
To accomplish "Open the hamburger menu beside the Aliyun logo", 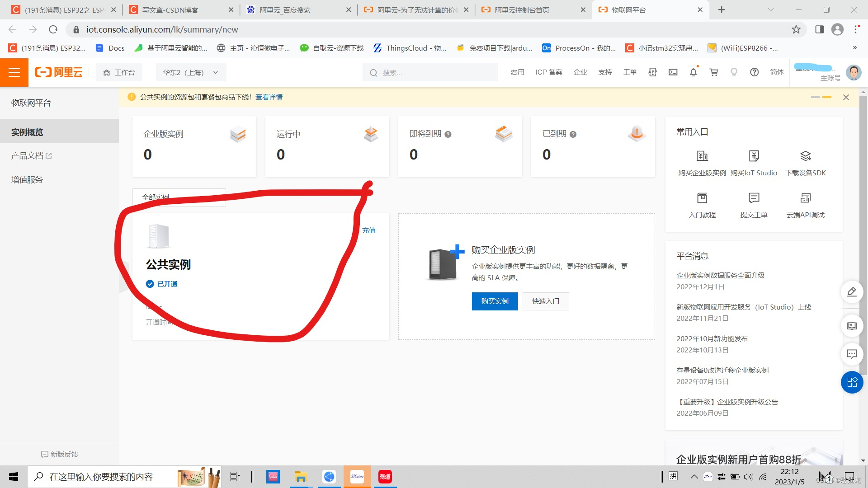I will (x=14, y=72).
